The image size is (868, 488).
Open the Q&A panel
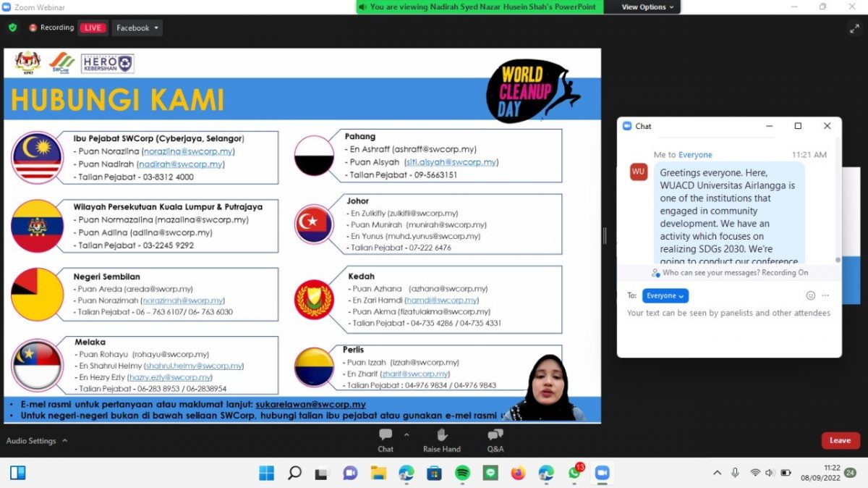click(x=495, y=439)
